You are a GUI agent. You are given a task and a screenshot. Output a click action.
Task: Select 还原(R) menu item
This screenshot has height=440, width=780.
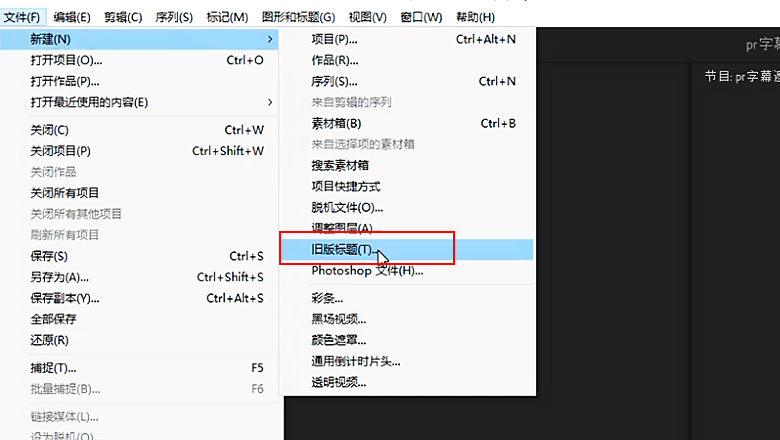139,340
